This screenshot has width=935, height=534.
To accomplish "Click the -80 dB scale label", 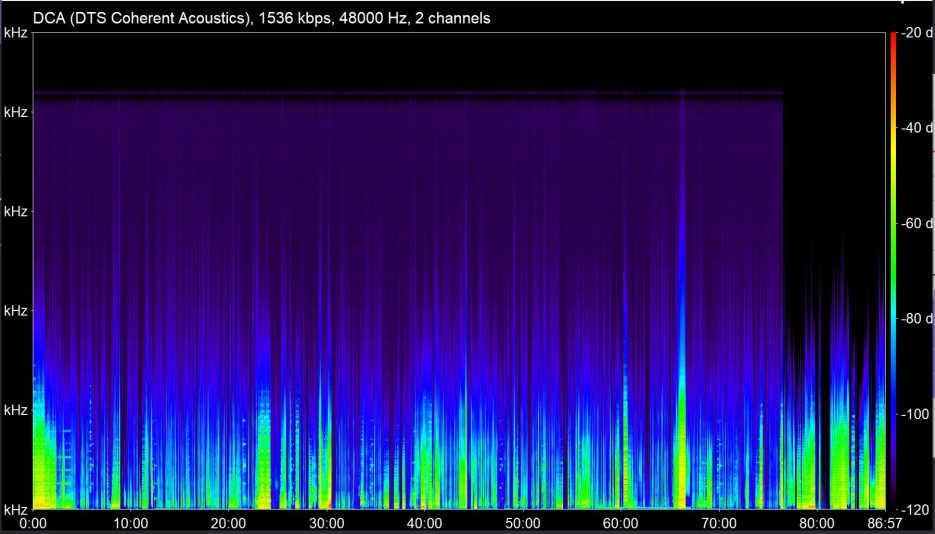I will pyautogui.click(x=917, y=319).
